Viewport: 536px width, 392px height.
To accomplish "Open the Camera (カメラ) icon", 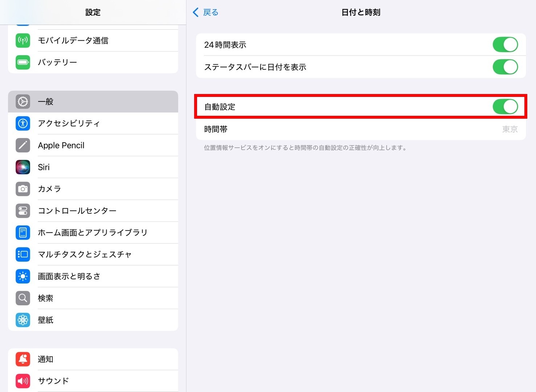I will coord(23,189).
